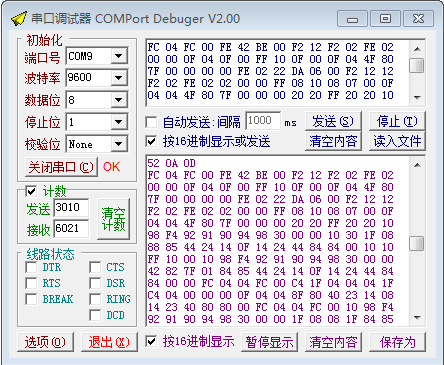Open the 端口号 COM9 dropdown
Image resolution: width=444 pixels, height=365 pixels.
pyautogui.click(x=119, y=56)
